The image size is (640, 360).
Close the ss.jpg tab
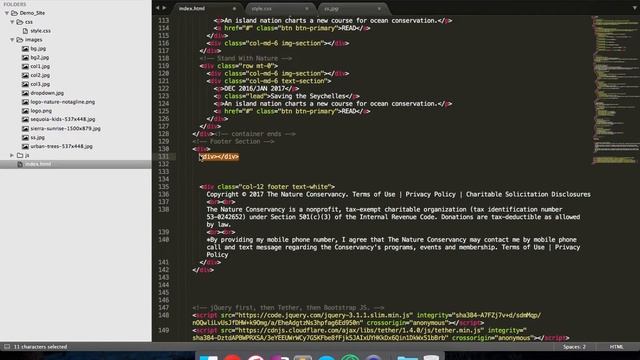pyautogui.click(x=379, y=9)
